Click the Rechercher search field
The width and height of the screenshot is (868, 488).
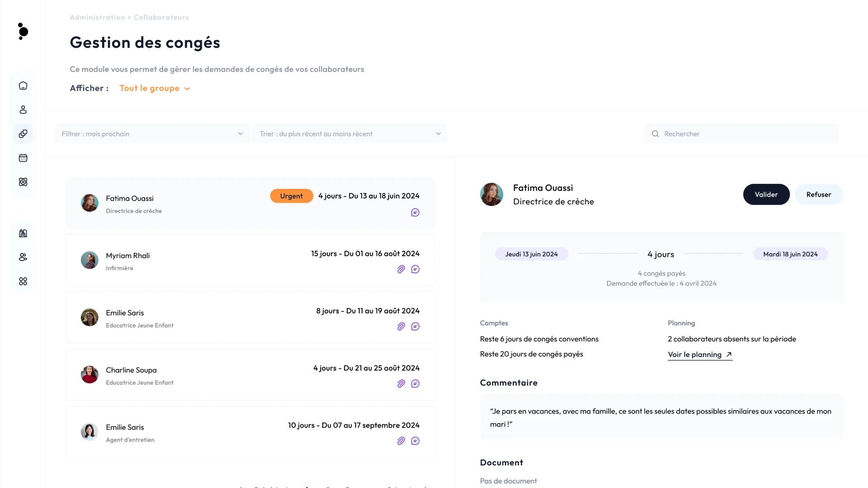[741, 134]
